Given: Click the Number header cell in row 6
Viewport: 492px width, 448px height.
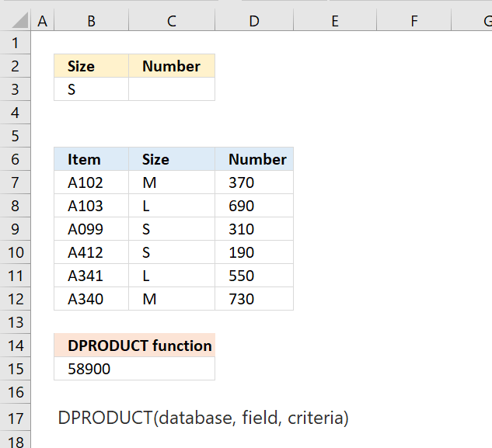Looking at the screenshot, I should pos(254,159).
